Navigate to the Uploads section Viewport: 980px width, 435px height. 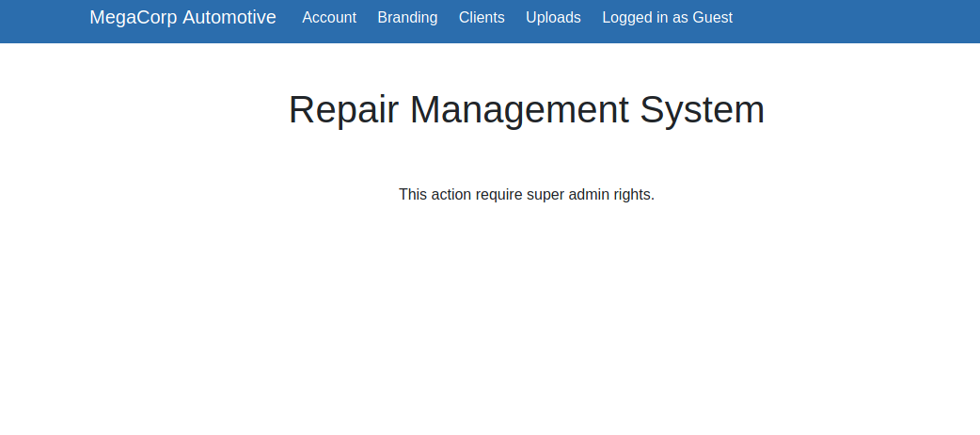coord(553,18)
